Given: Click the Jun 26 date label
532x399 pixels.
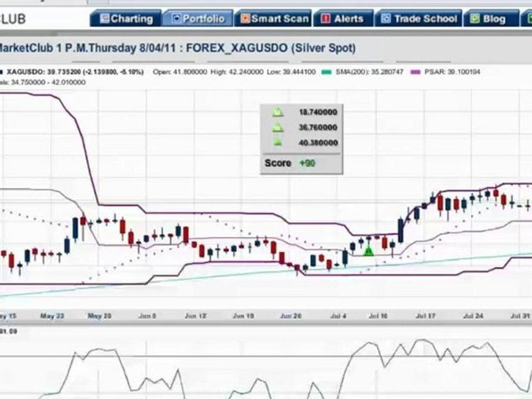Looking at the screenshot, I should [x=291, y=316].
